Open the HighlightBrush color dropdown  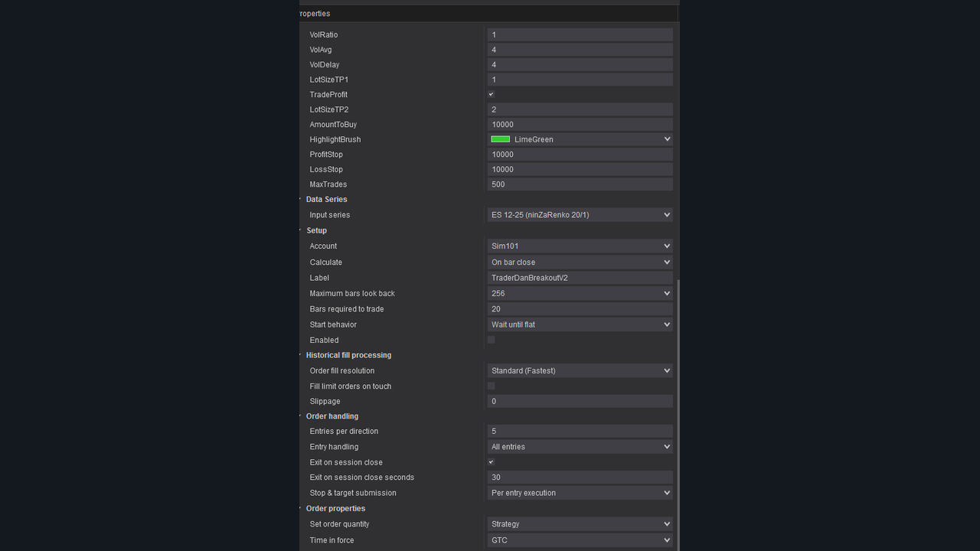665,139
